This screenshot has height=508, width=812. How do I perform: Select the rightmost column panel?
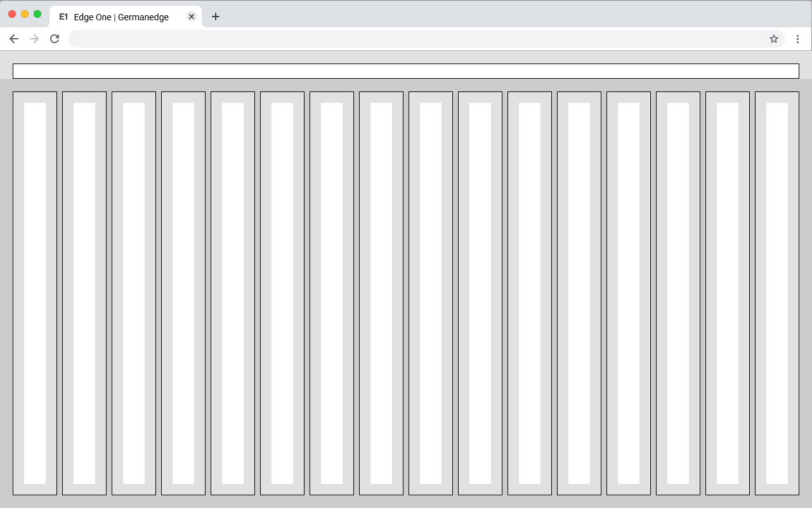tap(777, 293)
